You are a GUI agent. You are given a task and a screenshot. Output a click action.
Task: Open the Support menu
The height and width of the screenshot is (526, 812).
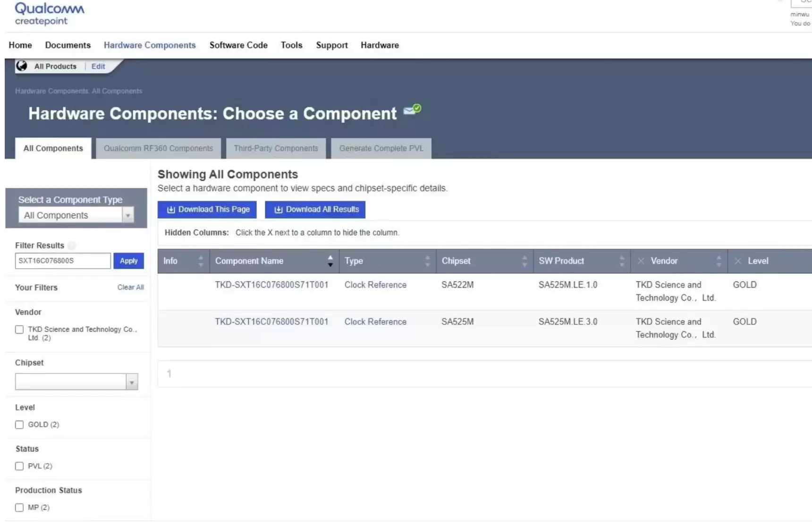(332, 45)
